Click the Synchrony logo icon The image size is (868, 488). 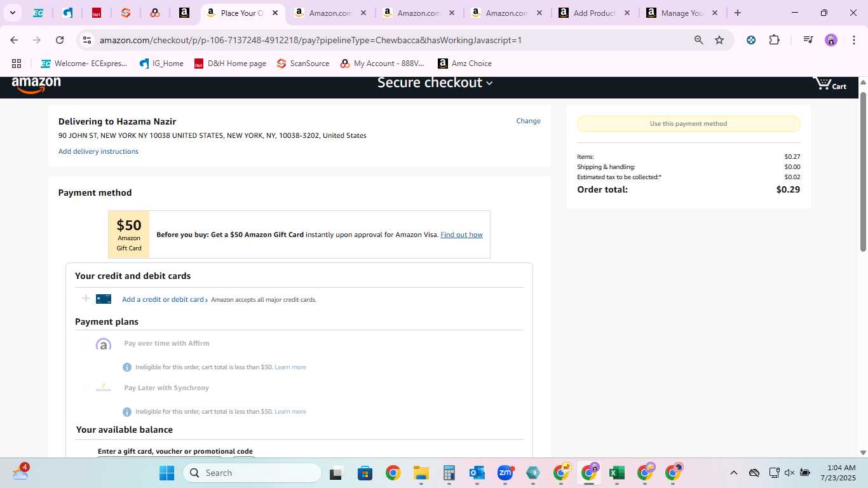104,388
